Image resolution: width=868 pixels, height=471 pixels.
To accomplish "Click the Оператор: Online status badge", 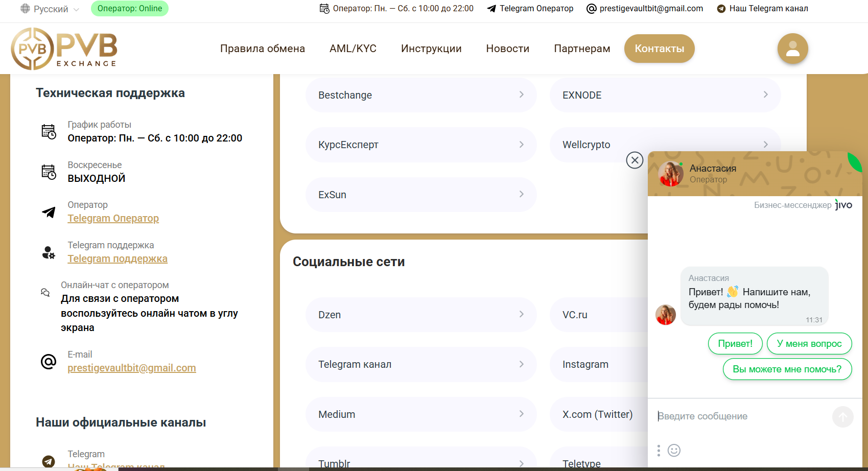I will (x=130, y=9).
